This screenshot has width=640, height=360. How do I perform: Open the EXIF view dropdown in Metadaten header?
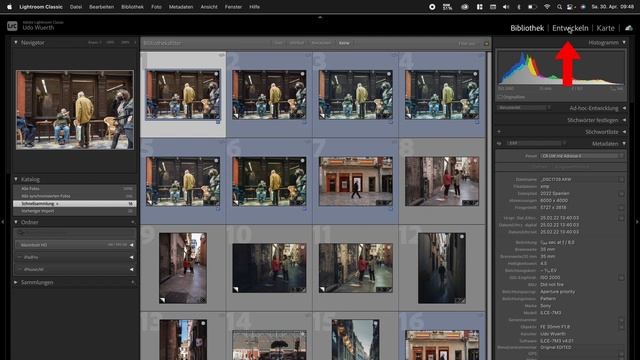coord(536,144)
